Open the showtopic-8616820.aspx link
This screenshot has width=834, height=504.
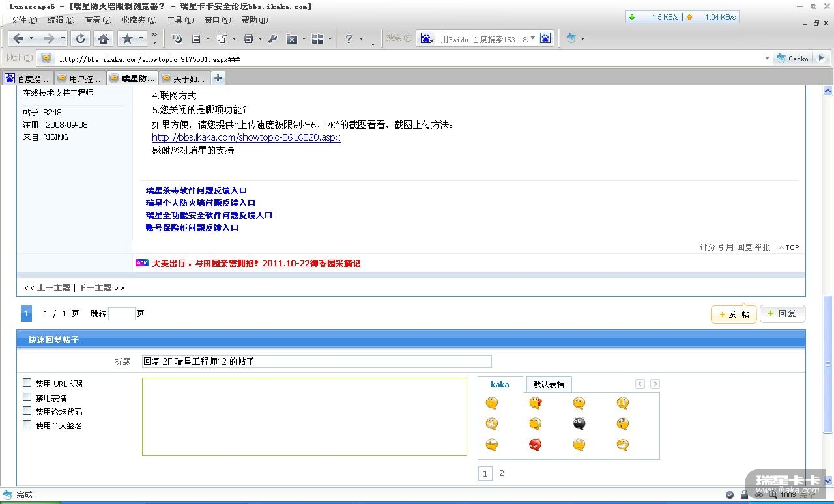tap(246, 137)
